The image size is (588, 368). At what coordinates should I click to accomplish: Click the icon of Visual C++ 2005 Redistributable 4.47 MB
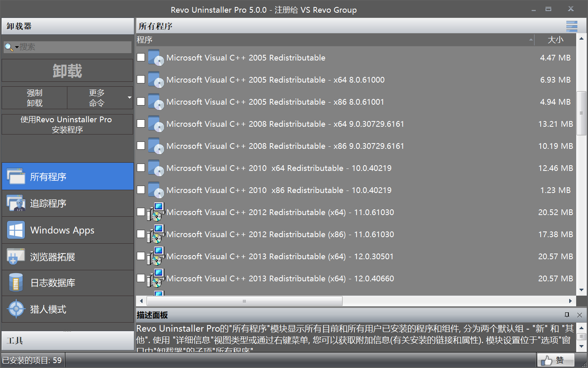click(x=156, y=58)
